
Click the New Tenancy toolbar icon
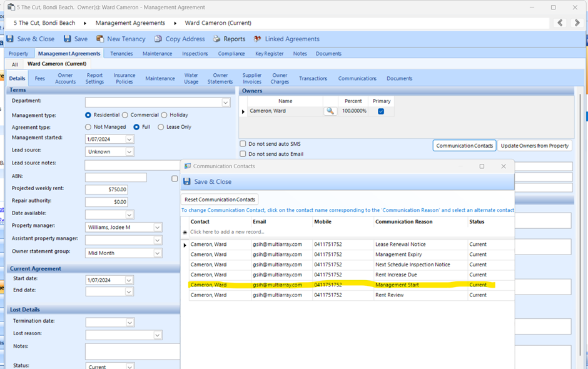point(99,39)
